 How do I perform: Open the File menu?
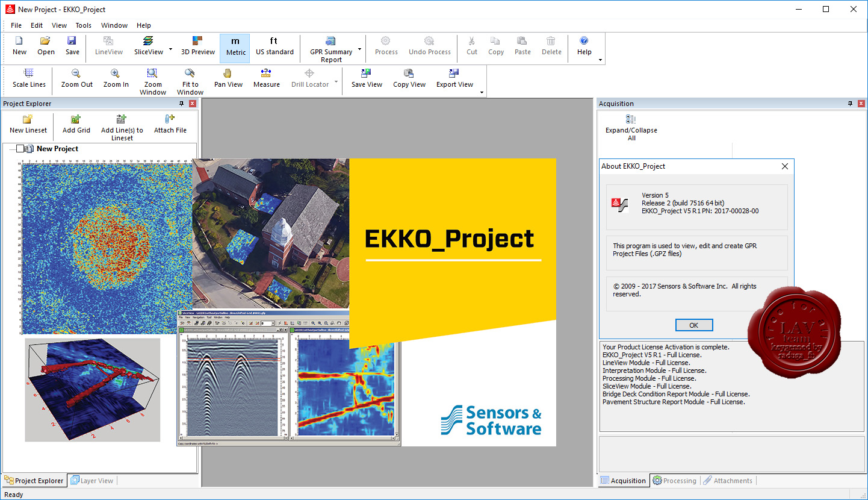coord(16,25)
